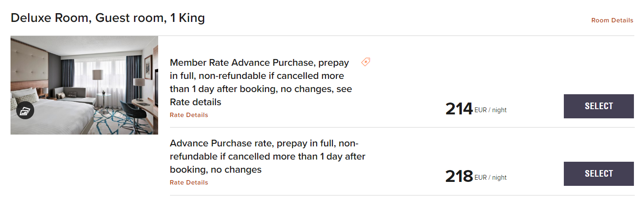
Task: Click the 218 price amount
Action: click(459, 177)
